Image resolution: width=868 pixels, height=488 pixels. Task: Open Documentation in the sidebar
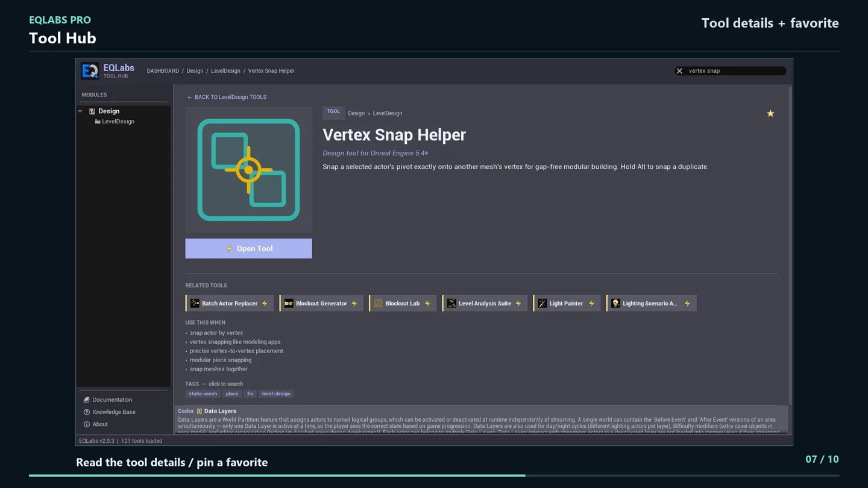(x=108, y=400)
